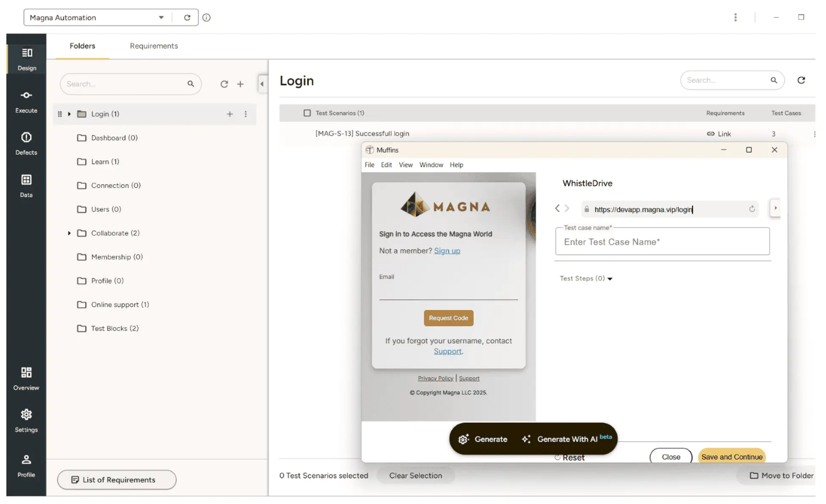This screenshot has height=504, width=826.
Task: Open the Overview panel
Action: pyautogui.click(x=26, y=377)
